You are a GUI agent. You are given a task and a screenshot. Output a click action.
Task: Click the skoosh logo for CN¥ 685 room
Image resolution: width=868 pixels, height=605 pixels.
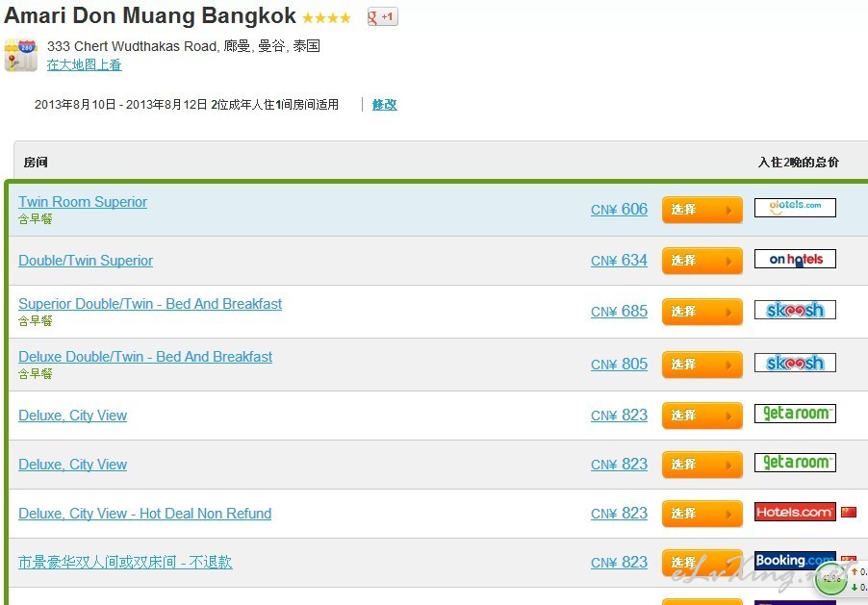point(795,310)
